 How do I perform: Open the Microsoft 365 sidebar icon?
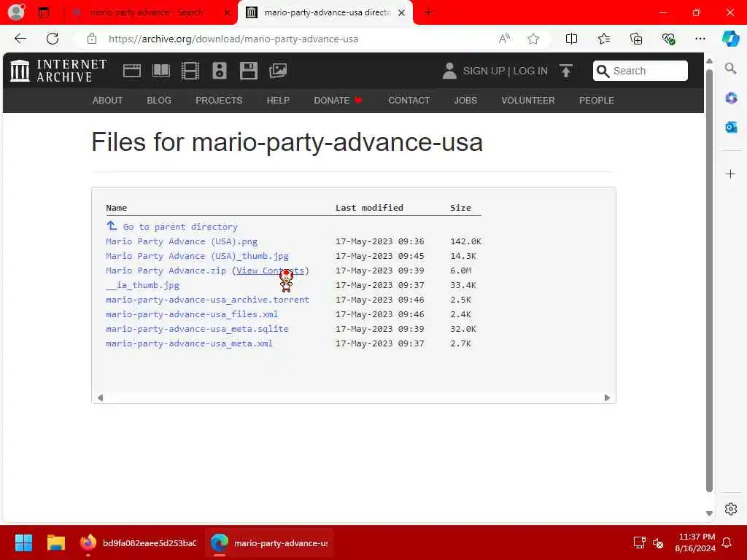point(731,98)
